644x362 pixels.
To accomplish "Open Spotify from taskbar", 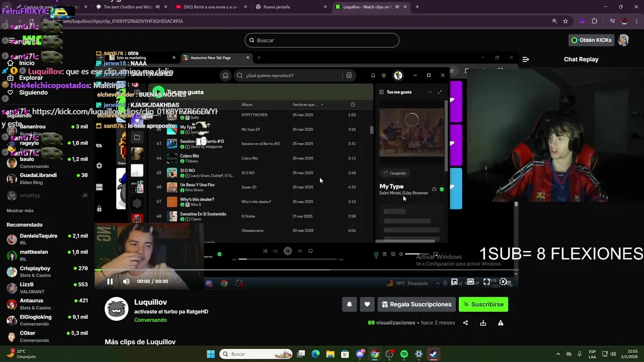I will [x=404, y=354].
